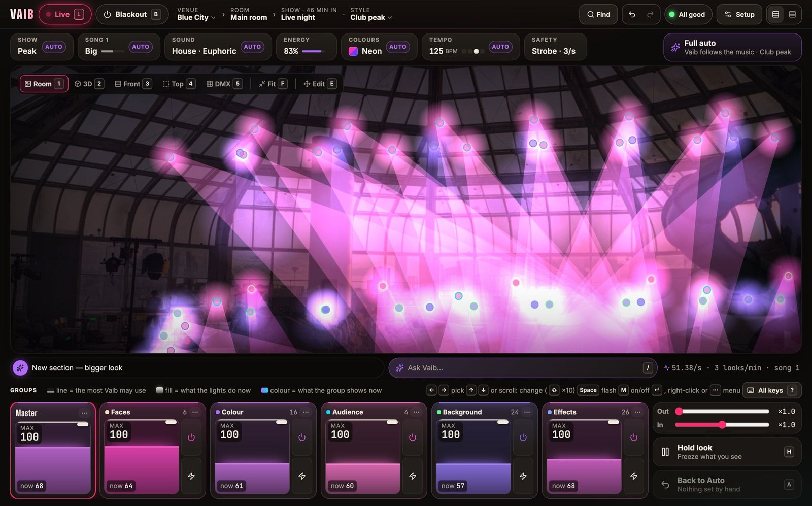Adjust the Out fade slider

(722, 411)
